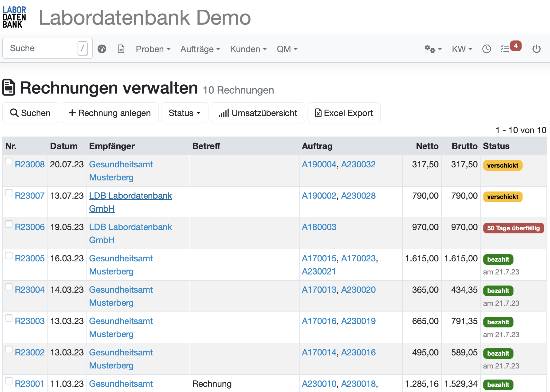
Task: Open the Status filter dropdown
Action: click(x=185, y=113)
